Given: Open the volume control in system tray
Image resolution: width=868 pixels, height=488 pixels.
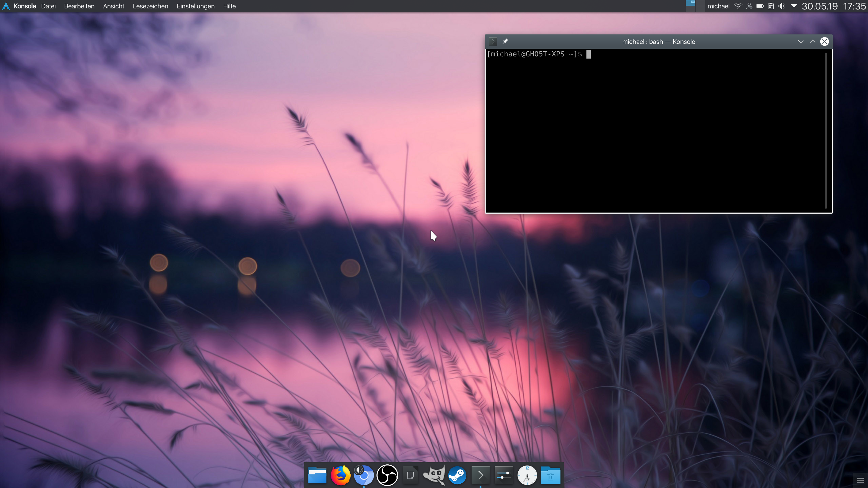Looking at the screenshot, I should [x=781, y=6].
